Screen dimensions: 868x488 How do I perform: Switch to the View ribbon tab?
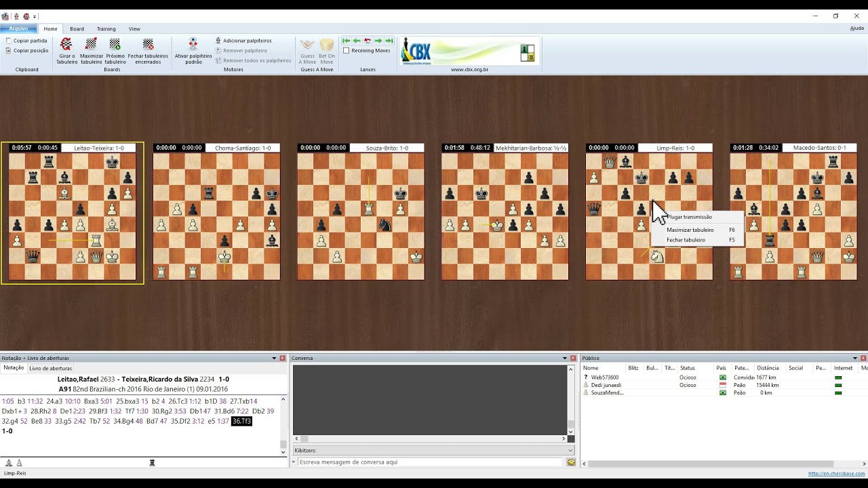(x=134, y=28)
